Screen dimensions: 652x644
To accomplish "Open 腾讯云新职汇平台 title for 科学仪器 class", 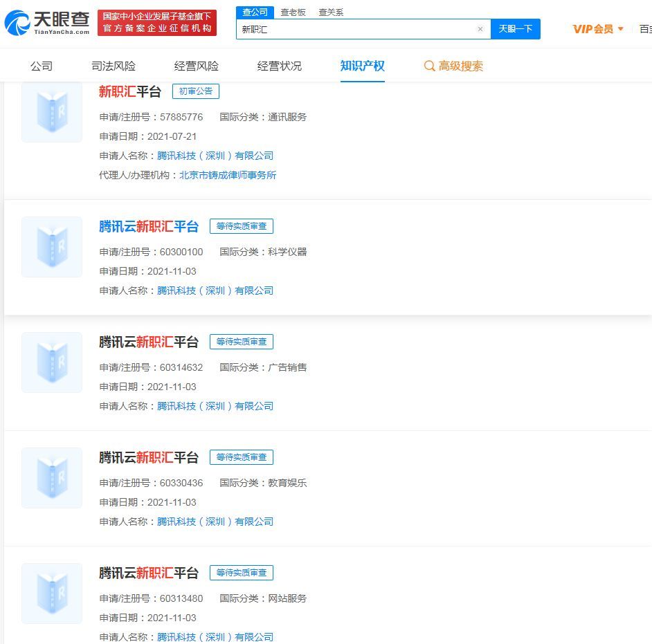I will pyautogui.click(x=148, y=226).
